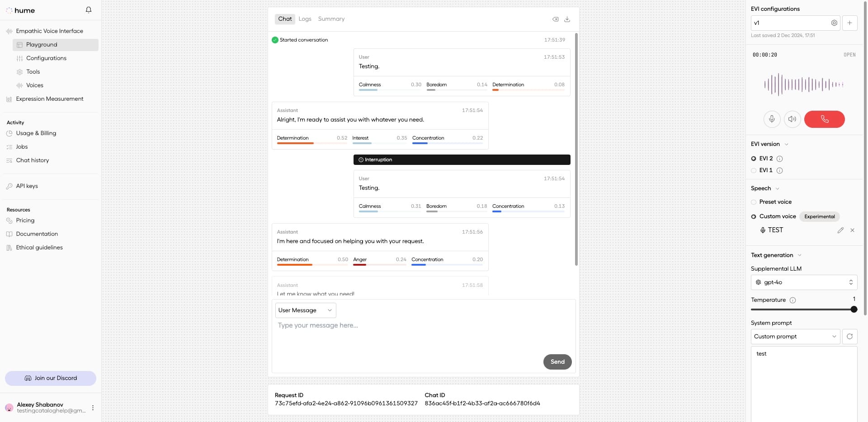This screenshot has width=868, height=422.
Task: Show info about Temperature
Action: point(793,300)
